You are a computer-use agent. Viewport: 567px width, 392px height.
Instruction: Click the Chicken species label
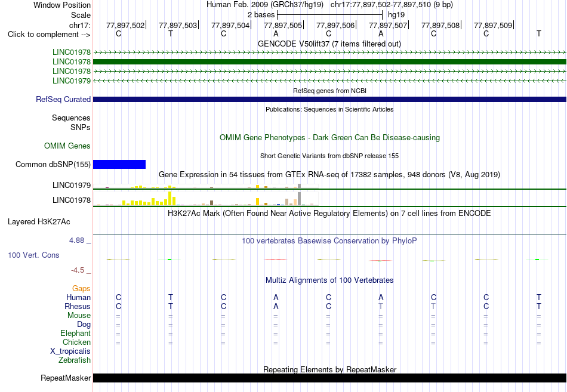point(76,342)
